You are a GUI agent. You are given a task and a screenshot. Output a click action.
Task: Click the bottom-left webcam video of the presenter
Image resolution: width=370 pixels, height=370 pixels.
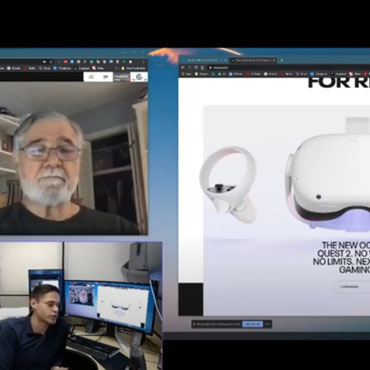click(x=81, y=306)
